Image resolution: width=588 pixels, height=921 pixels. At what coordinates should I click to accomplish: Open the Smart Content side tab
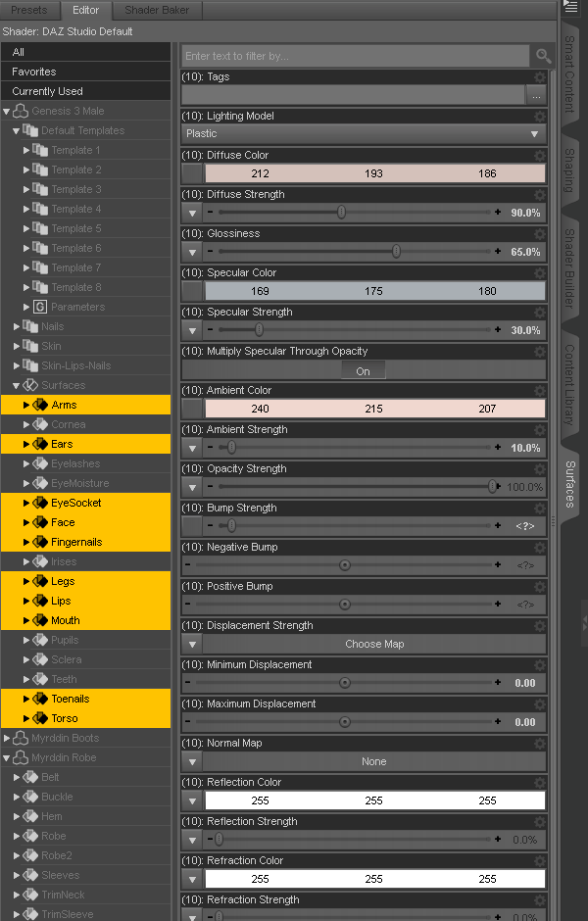pyautogui.click(x=569, y=73)
